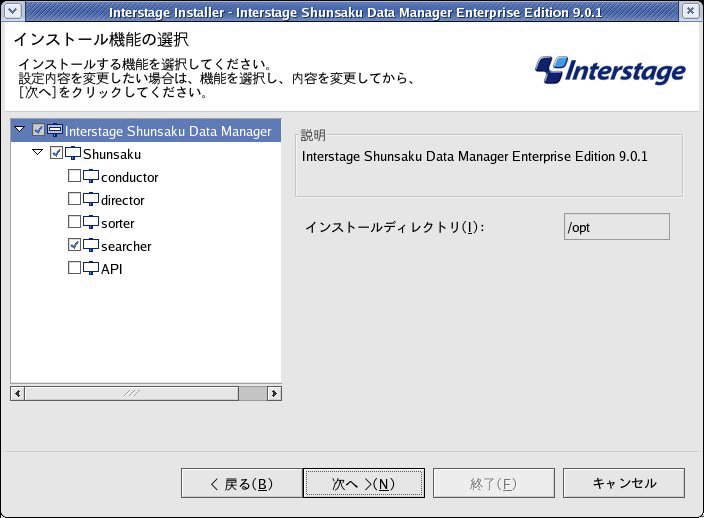Click the install directory field showing /opt

pyautogui.click(x=617, y=227)
